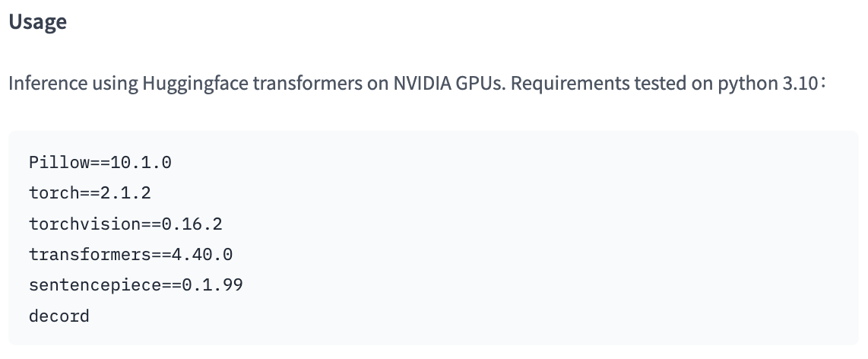Click empty area inside the requirements code block
The image size is (868, 359).
pyautogui.click(x=553, y=238)
